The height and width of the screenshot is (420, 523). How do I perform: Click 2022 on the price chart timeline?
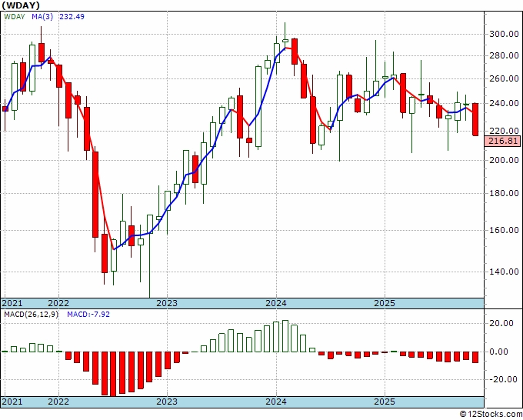[x=58, y=303]
